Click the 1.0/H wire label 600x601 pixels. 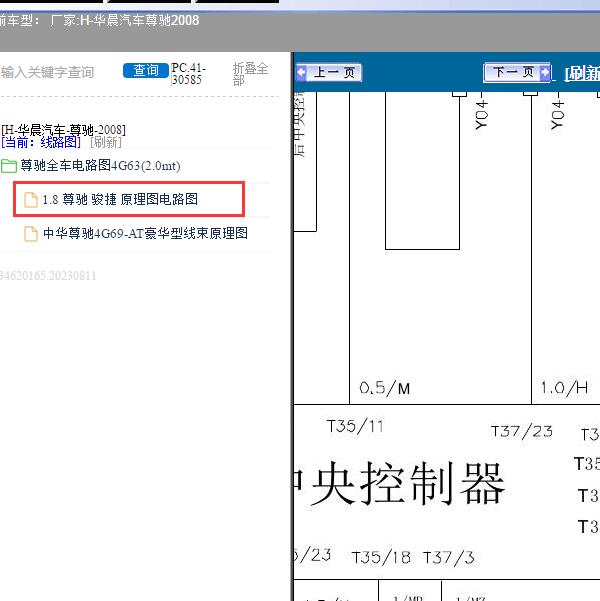click(564, 388)
